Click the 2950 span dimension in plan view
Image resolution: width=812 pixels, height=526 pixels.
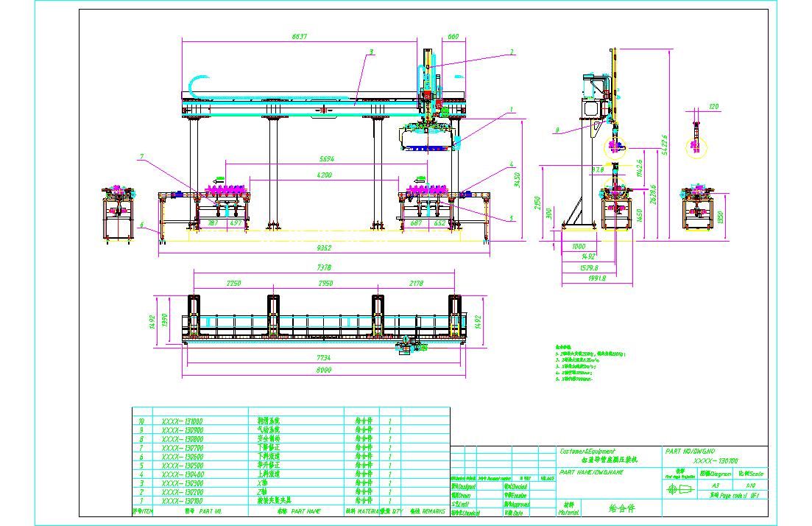pyautogui.click(x=325, y=283)
